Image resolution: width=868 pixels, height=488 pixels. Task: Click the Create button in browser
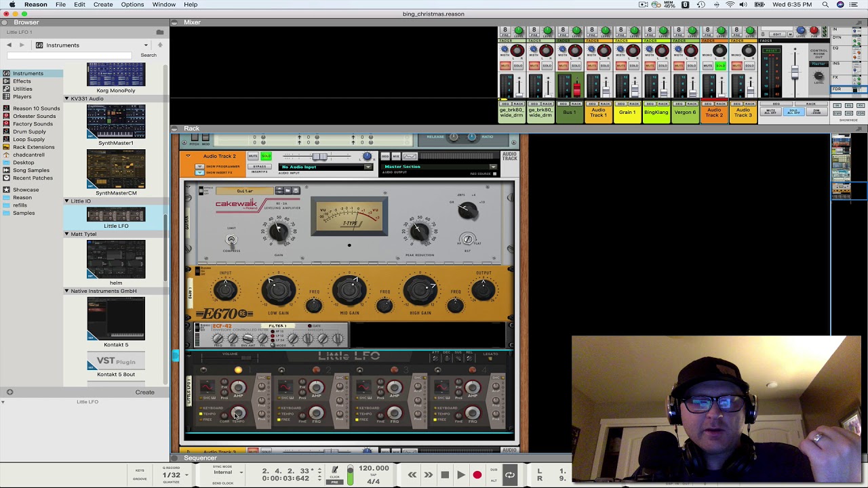tap(144, 392)
